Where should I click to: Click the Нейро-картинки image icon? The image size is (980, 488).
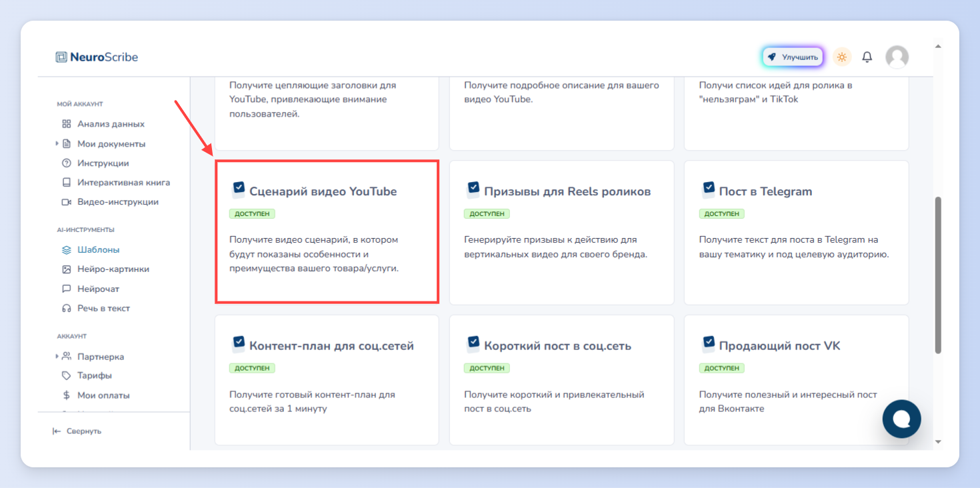point(66,269)
